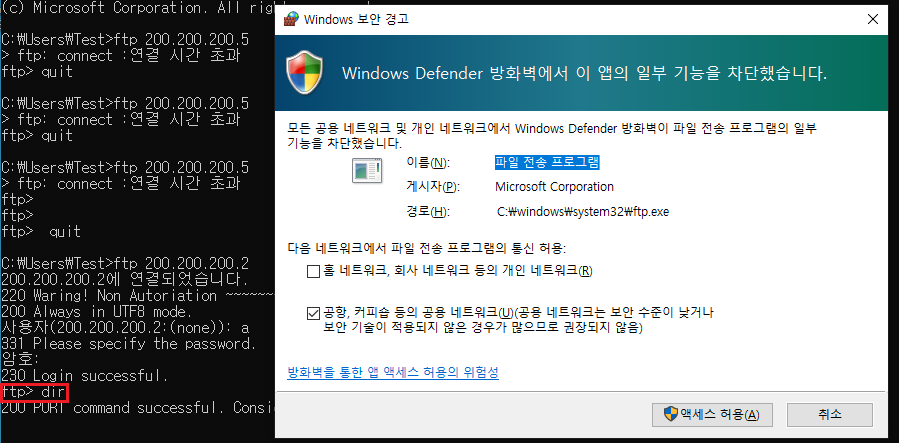Image resolution: width=899 pixels, height=443 pixels.
Task: Enable the private network checkbox
Action: (313, 272)
